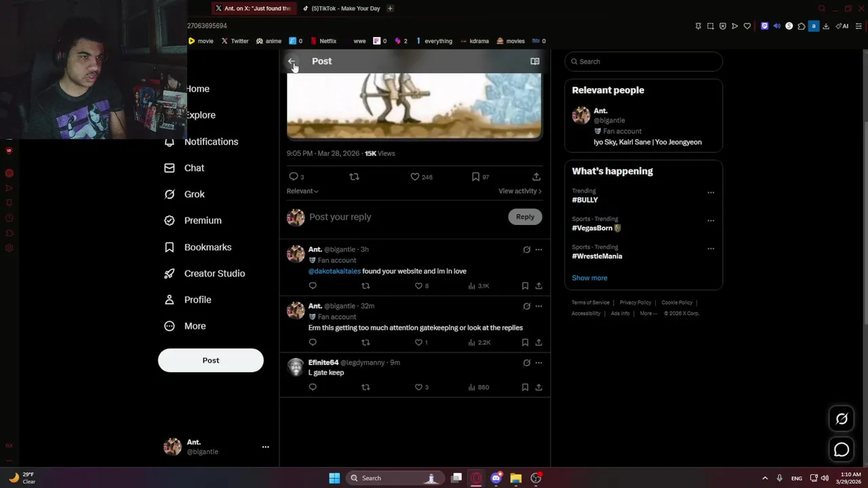Repost the 'found your website' reply
The width and height of the screenshot is (868, 488).
366,286
